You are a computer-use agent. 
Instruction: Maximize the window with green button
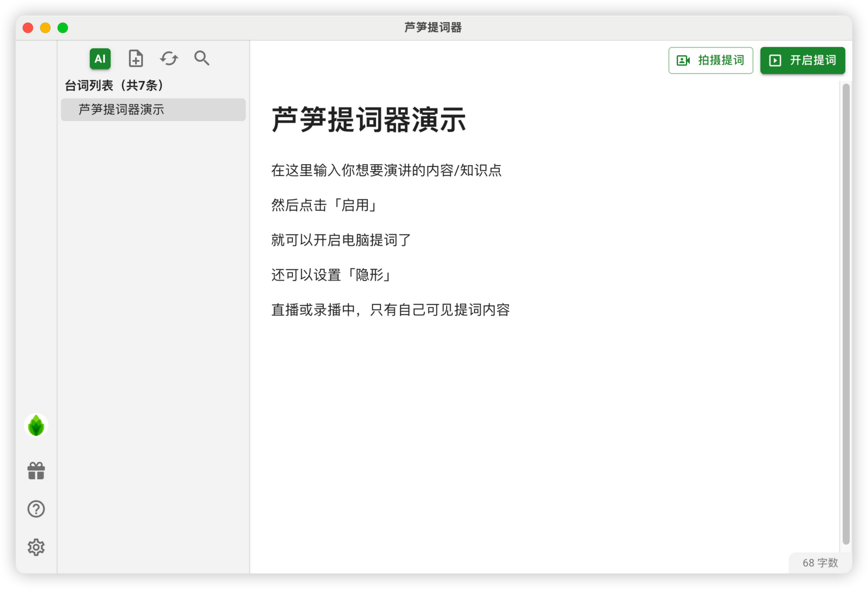[x=63, y=28]
